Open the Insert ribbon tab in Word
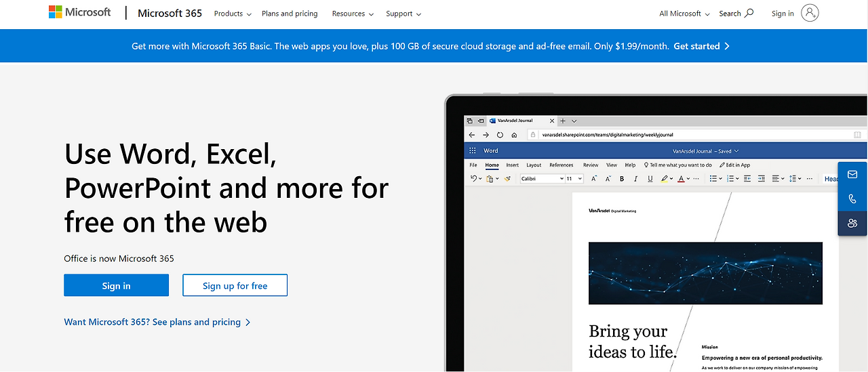The height and width of the screenshot is (372, 868). pos(513,165)
